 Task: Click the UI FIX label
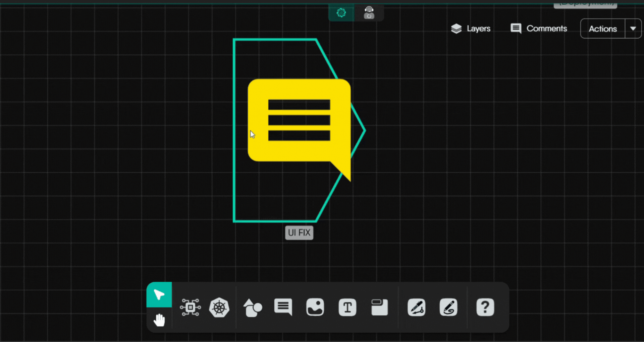click(299, 233)
